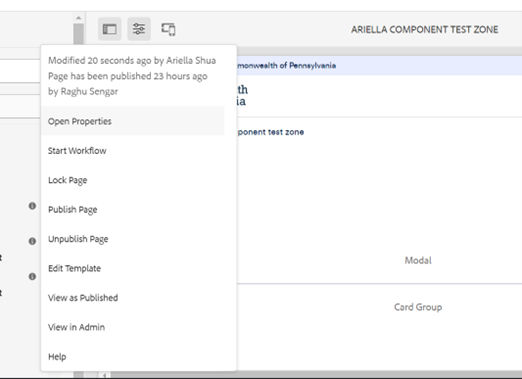This screenshot has width=522, height=379.
Task: Open the page information icon
Action: coord(139,29)
